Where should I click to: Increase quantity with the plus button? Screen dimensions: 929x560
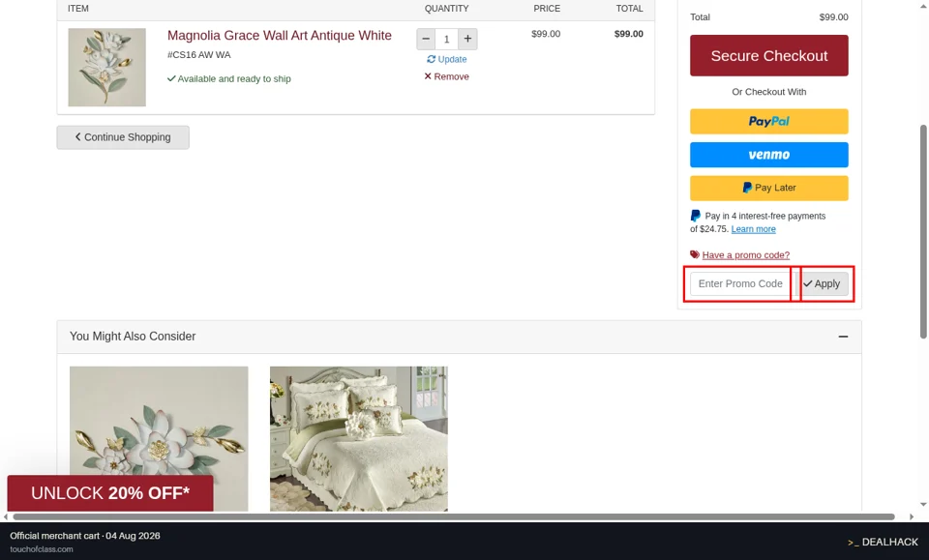(x=467, y=39)
